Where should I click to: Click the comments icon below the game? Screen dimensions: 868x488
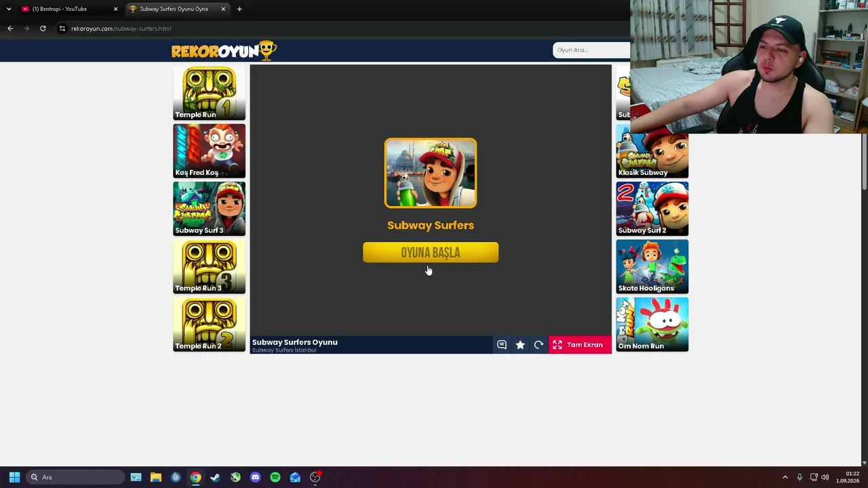click(502, 345)
